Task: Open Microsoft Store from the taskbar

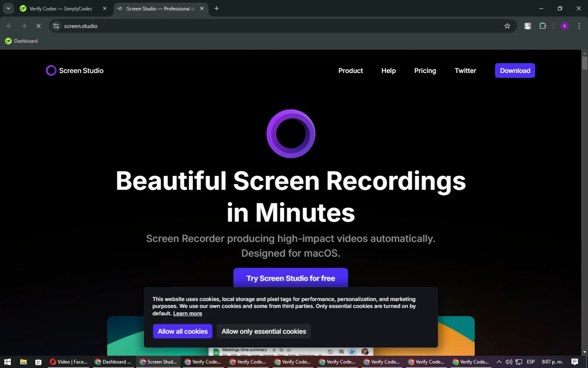Action: 38,362
